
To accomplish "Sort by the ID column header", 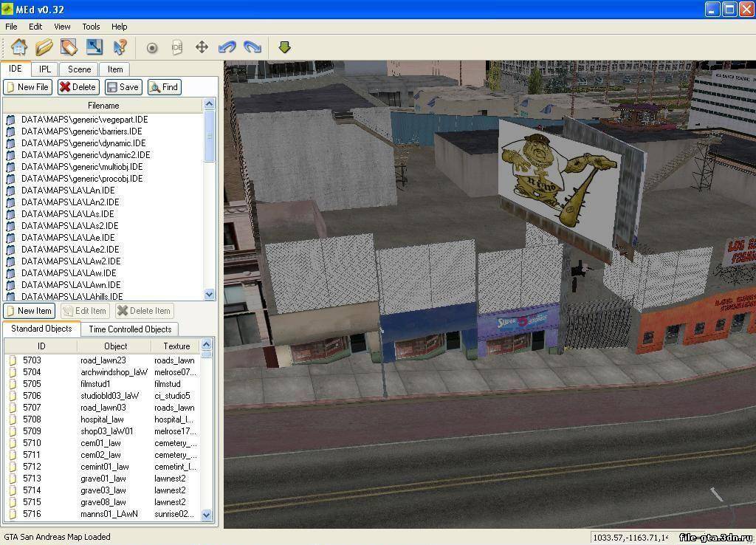I will [41, 346].
